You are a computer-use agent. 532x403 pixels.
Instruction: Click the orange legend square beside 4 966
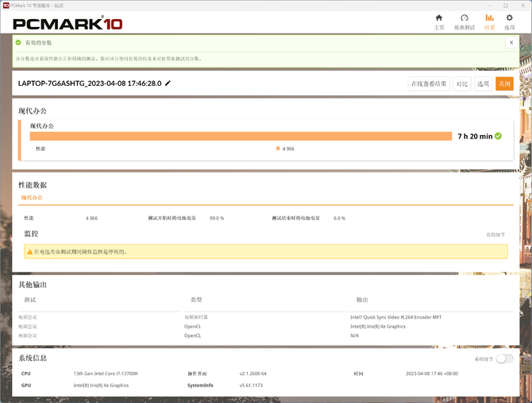tap(278, 149)
